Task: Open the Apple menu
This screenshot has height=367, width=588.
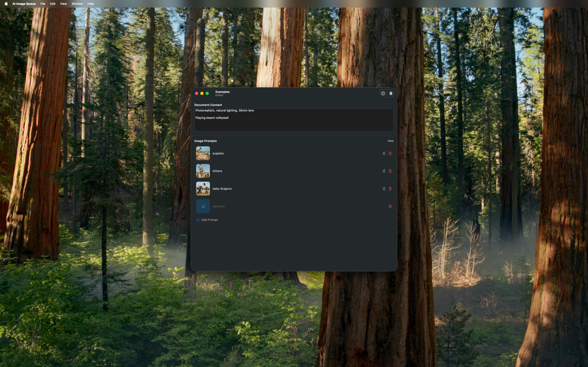Action: pyautogui.click(x=6, y=4)
